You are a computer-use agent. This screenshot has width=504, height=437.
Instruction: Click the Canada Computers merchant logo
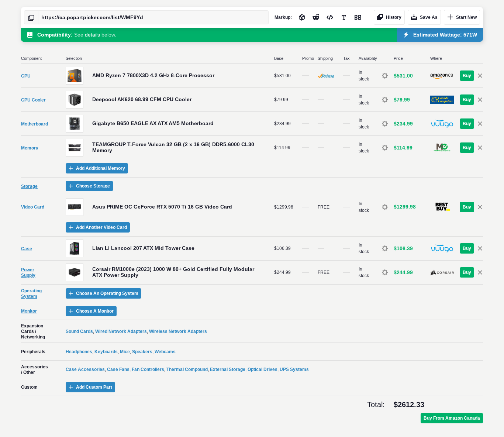(442, 100)
